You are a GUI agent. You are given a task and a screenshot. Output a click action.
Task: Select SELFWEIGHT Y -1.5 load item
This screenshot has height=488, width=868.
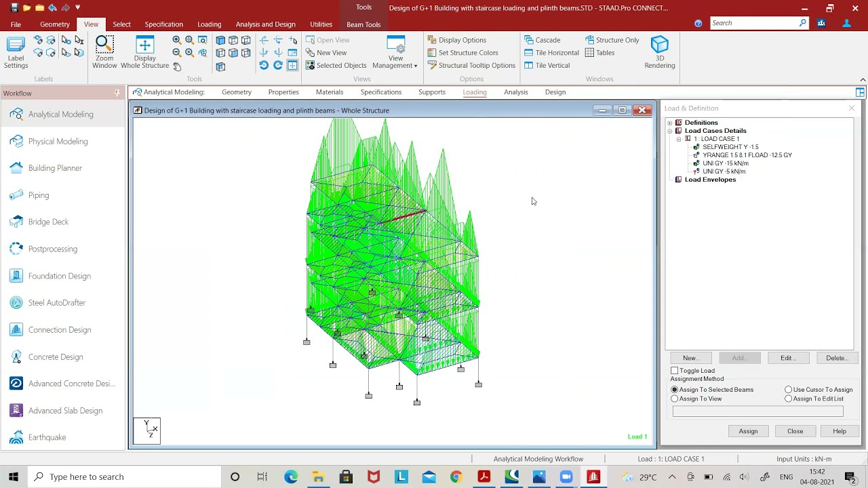click(x=730, y=147)
